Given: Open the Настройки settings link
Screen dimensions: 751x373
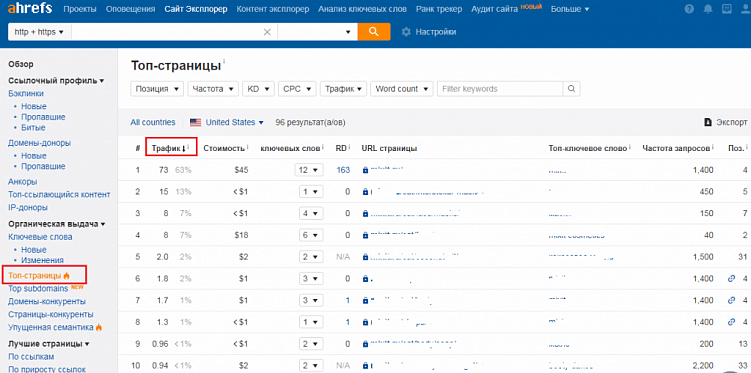Looking at the screenshot, I should click(435, 32).
